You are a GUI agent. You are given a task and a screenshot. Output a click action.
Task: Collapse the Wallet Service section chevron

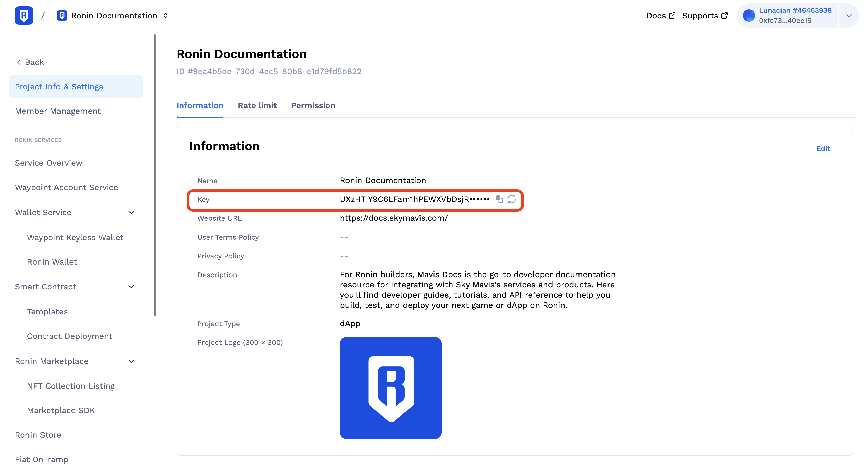(x=132, y=212)
